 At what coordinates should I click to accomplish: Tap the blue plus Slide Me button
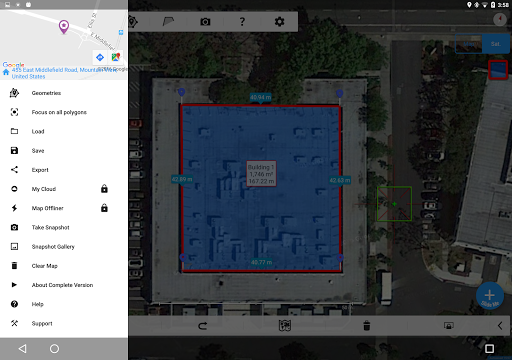[490, 296]
